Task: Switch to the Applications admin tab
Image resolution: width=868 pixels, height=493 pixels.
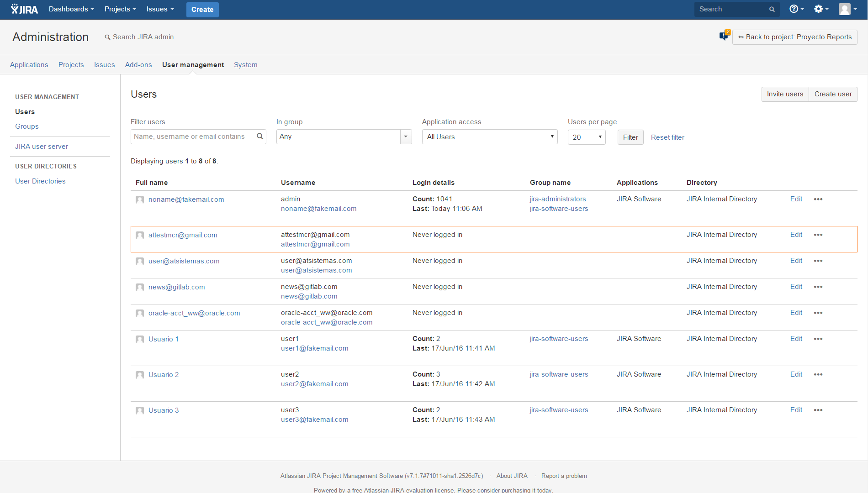Action: click(x=29, y=65)
